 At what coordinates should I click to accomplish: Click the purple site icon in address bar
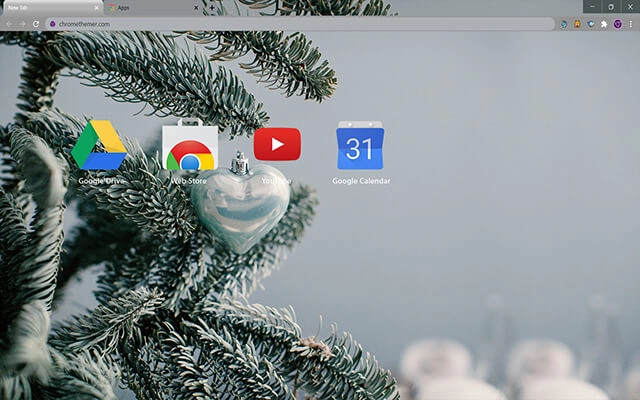click(x=52, y=24)
